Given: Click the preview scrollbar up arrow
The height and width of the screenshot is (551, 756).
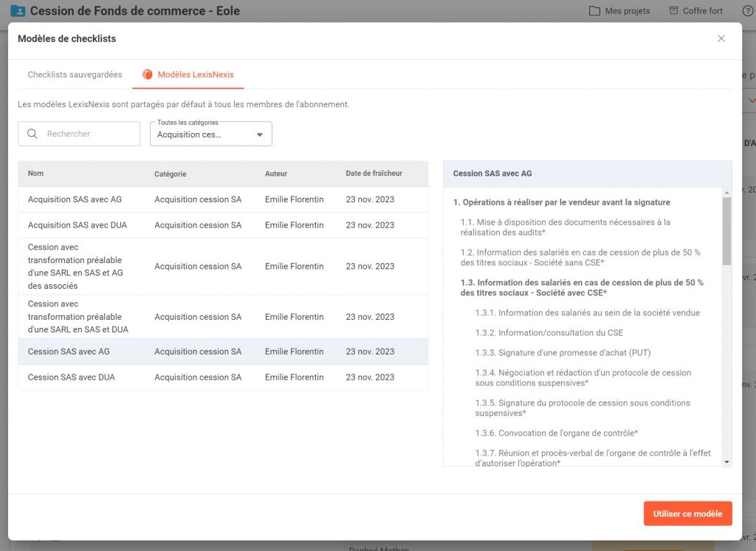Looking at the screenshot, I should tap(726, 193).
